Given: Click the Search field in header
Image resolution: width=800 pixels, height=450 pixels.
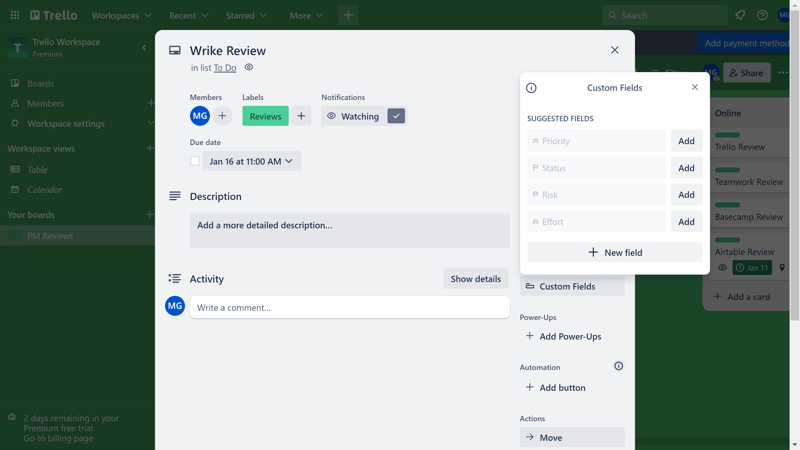Looking at the screenshot, I should 665,15.
